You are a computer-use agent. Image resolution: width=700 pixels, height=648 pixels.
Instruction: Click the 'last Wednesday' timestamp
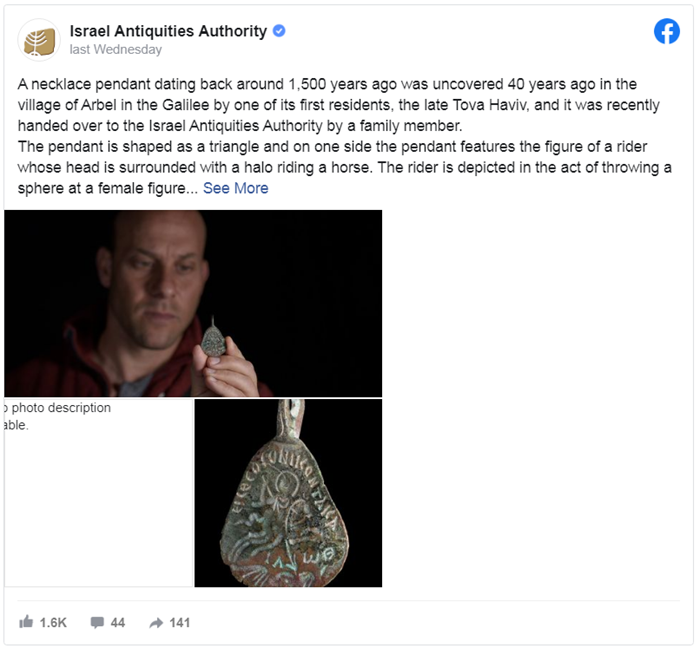click(x=116, y=50)
